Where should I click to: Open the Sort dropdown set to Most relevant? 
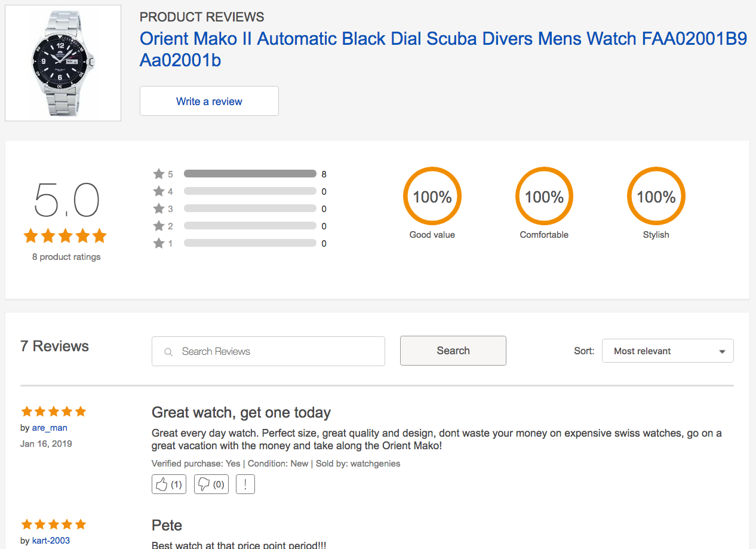tap(667, 351)
